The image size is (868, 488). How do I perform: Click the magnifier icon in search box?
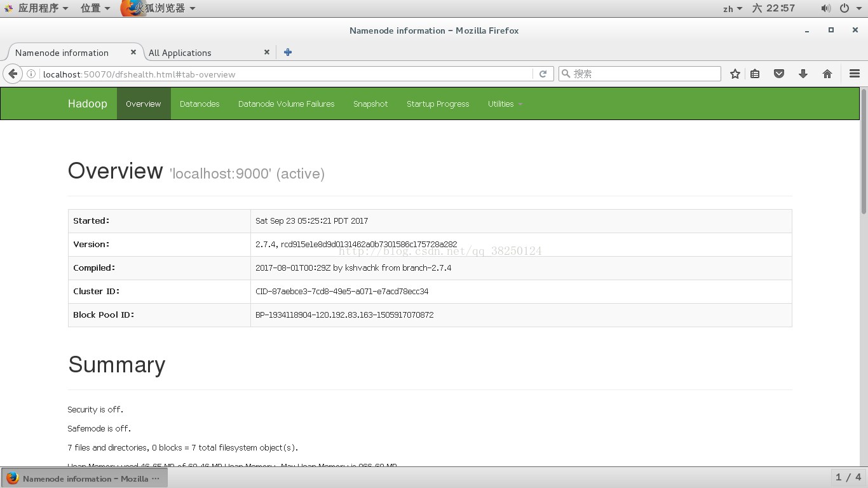[x=566, y=74]
